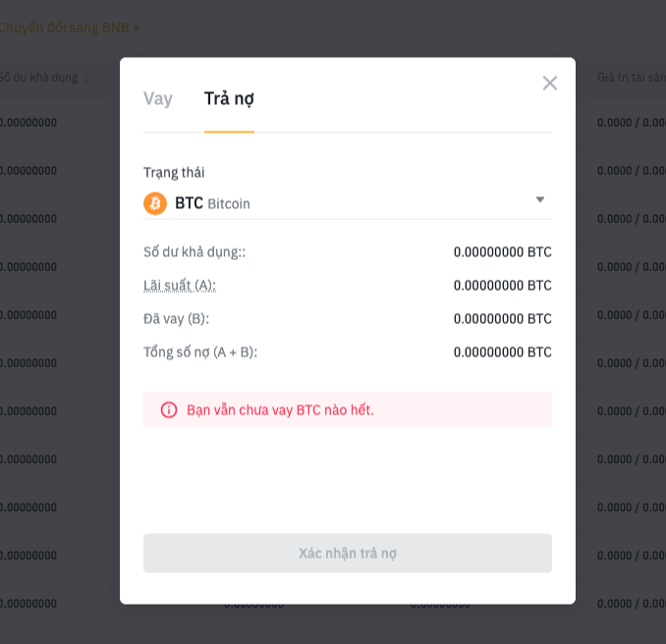Close the repay dialog with the X icon
Viewport: 666px width, 644px height.
click(x=550, y=83)
